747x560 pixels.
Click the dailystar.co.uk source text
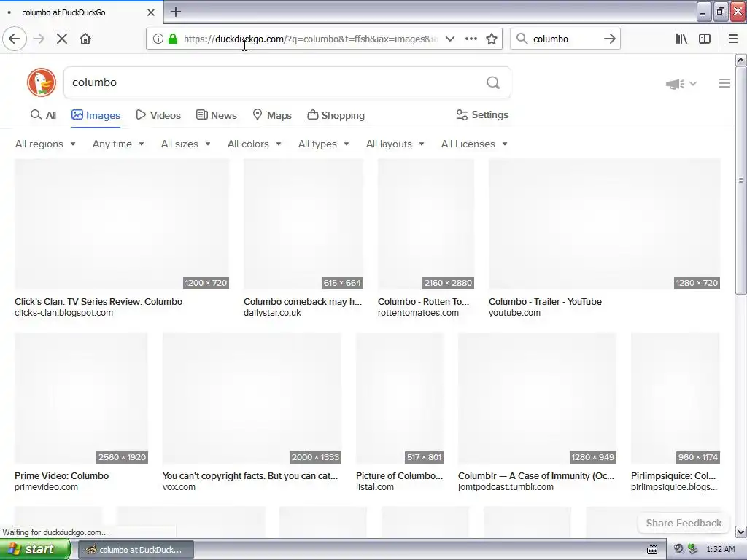(x=273, y=313)
